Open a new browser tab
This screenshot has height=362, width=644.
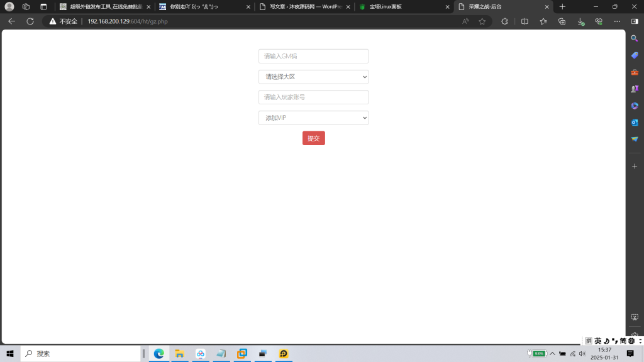tap(562, 8)
